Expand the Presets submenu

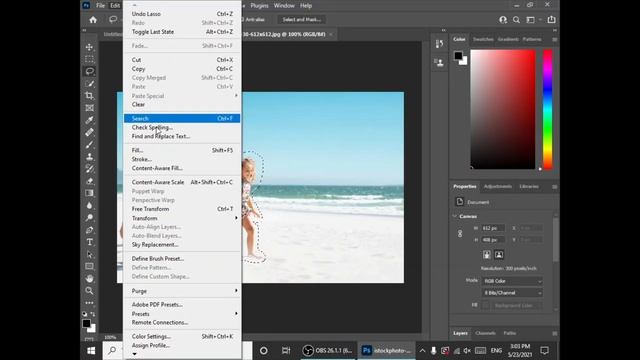236,313
